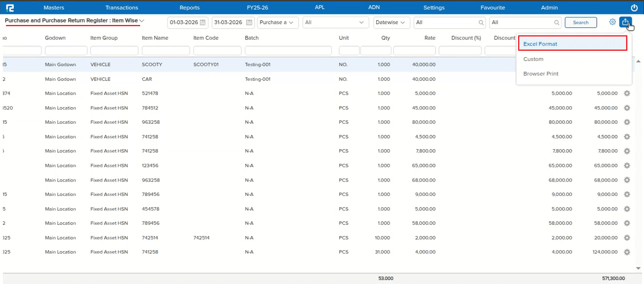Click the 742514 item code cell
Viewport: 644px width, 284px height.
(201, 238)
